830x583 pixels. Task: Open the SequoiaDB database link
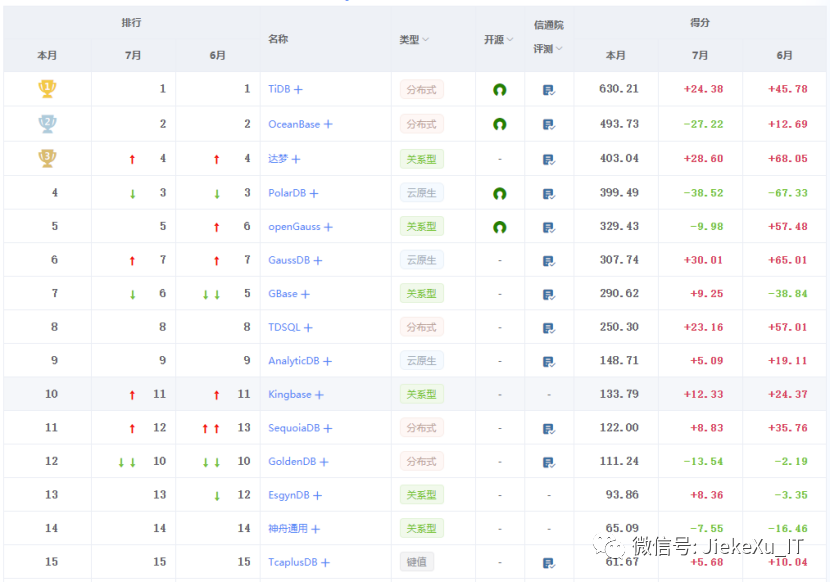294,428
